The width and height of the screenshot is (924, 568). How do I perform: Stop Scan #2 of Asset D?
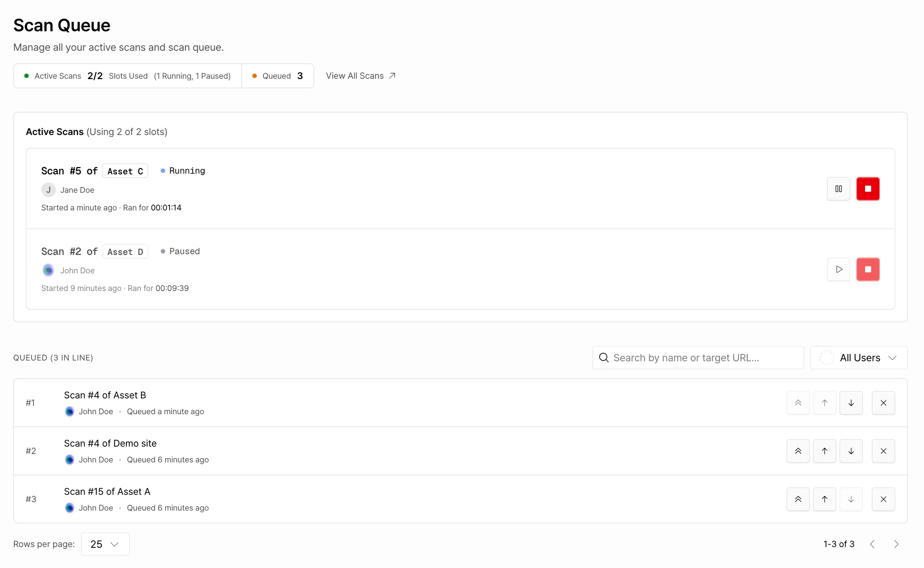click(x=868, y=269)
